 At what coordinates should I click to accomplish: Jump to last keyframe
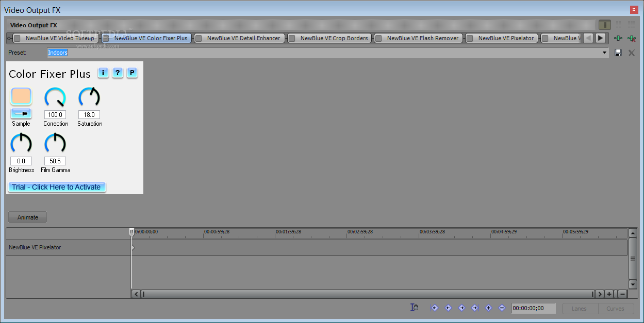point(475,308)
